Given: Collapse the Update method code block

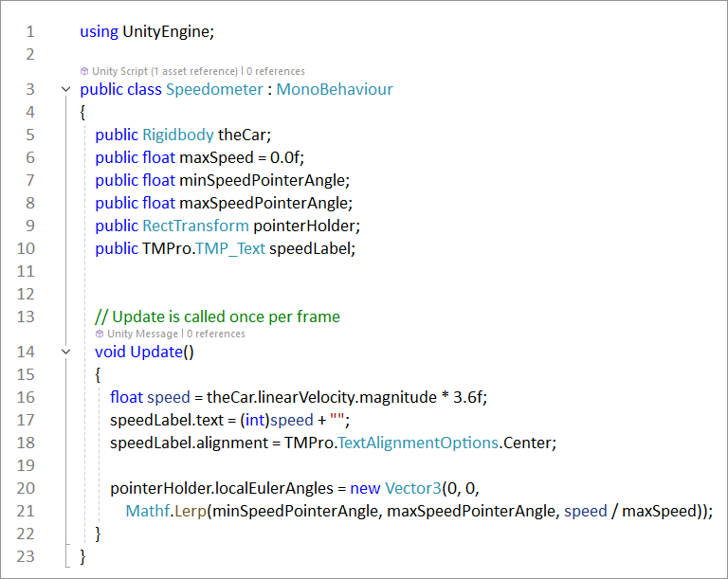Looking at the screenshot, I should 64,352.
